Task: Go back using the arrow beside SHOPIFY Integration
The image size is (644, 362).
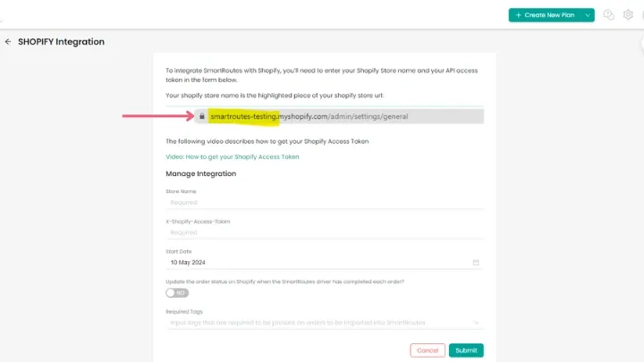Action: pos(8,42)
